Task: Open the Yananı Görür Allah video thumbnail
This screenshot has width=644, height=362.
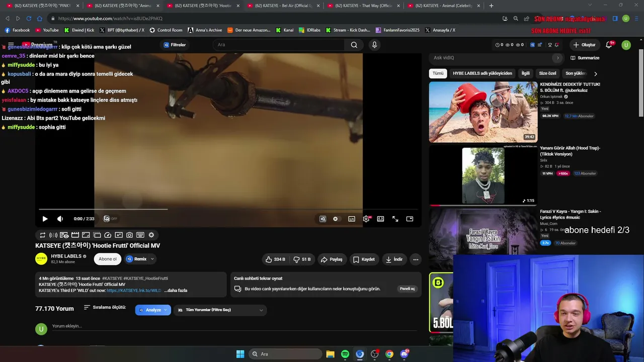Action: 483,175
